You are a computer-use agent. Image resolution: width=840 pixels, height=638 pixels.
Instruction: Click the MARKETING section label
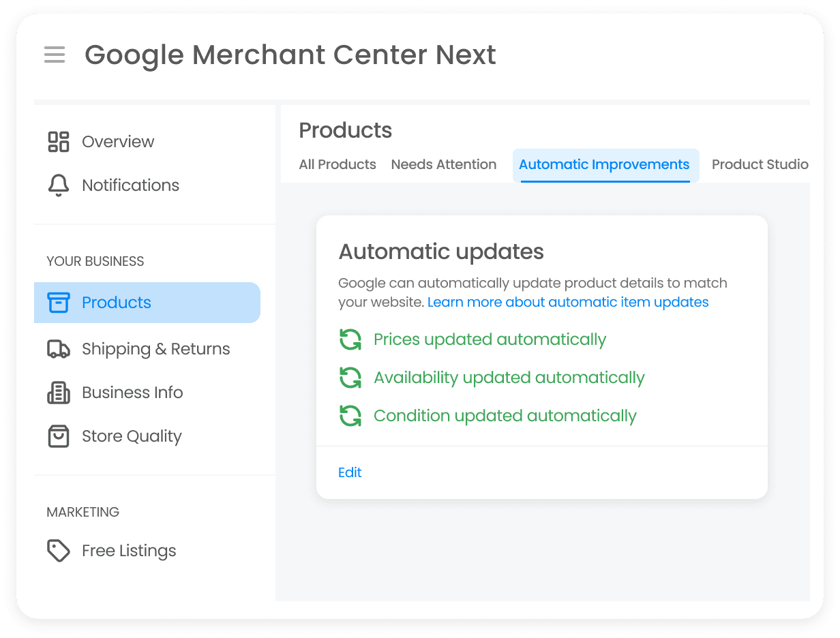pyautogui.click(x=83, y=512)
